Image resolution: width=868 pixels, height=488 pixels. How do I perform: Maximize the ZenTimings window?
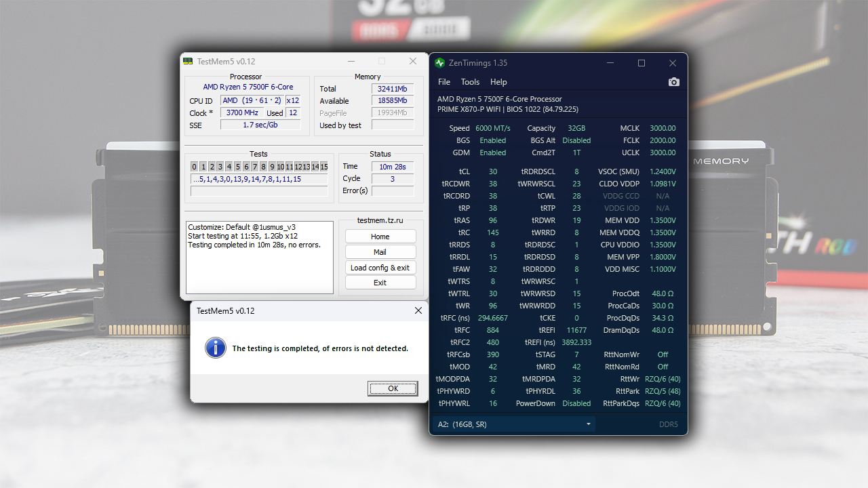coord(642,63)
